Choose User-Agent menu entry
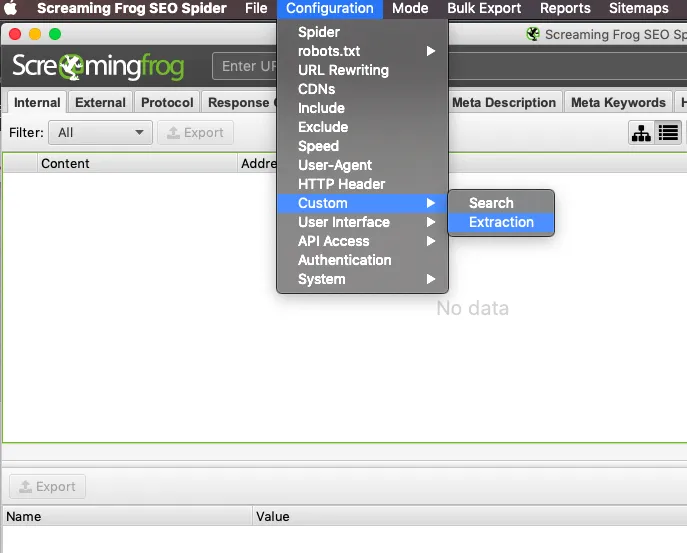Screen dimensions: 687x553 (362, 165)
